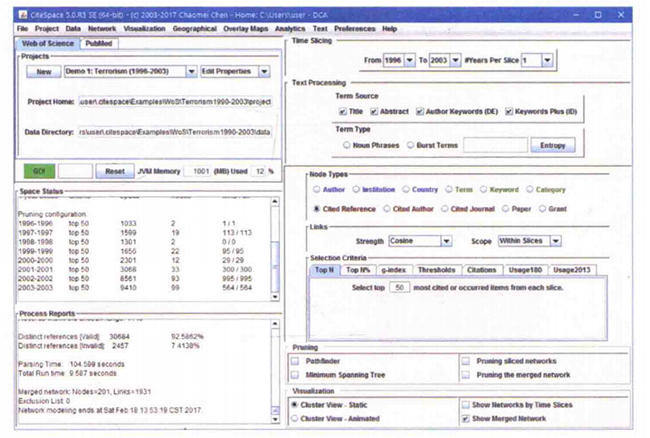Select Cluster View - Animated option
This screenshot has width=650, height=438.
point(295,418)
